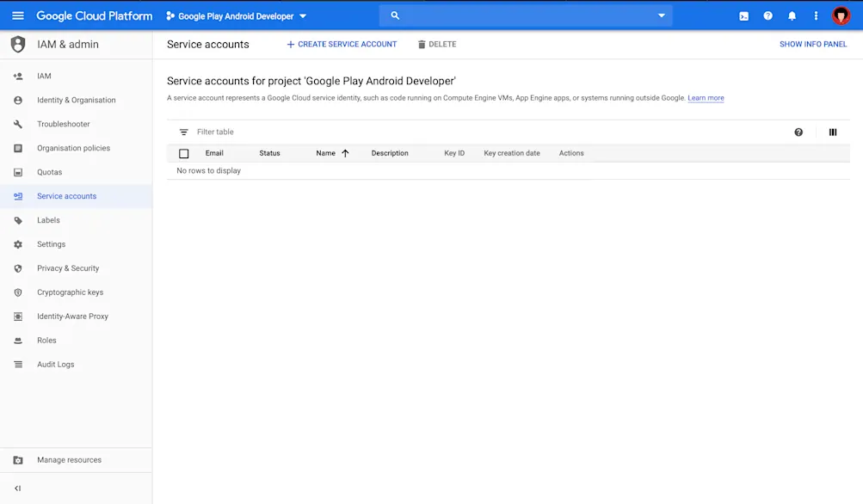Click the Identity-Aware Proxy icon
Screen dimensions: 863x504
17,317
